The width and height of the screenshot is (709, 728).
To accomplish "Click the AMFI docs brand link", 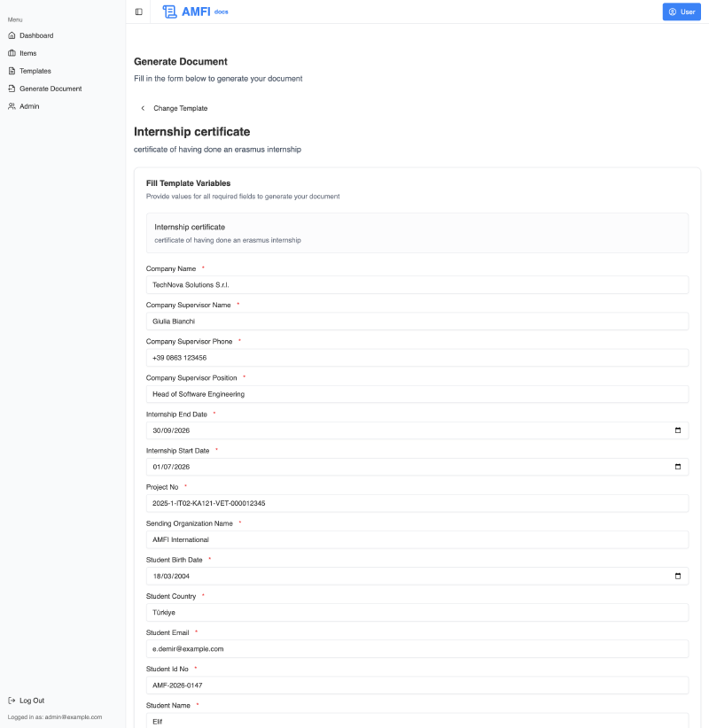I will [195, 12].
